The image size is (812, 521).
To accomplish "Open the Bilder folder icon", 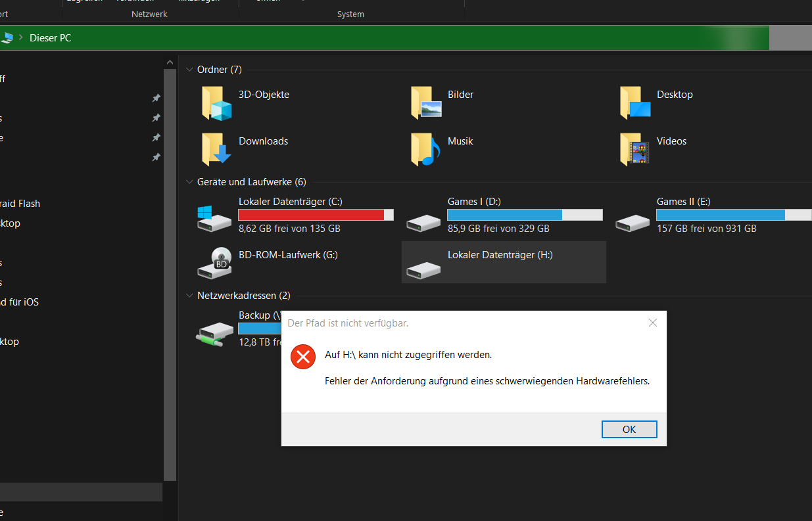I will (426, 103).
